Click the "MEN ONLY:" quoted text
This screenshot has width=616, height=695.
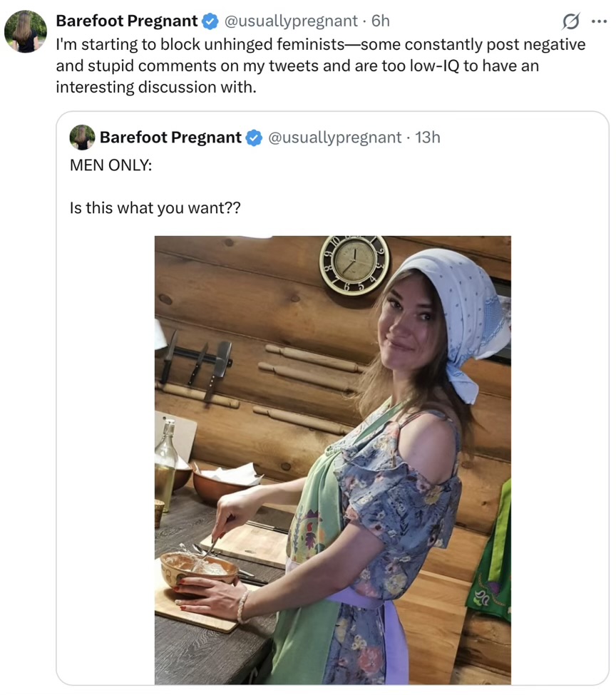tap(111, 165)
